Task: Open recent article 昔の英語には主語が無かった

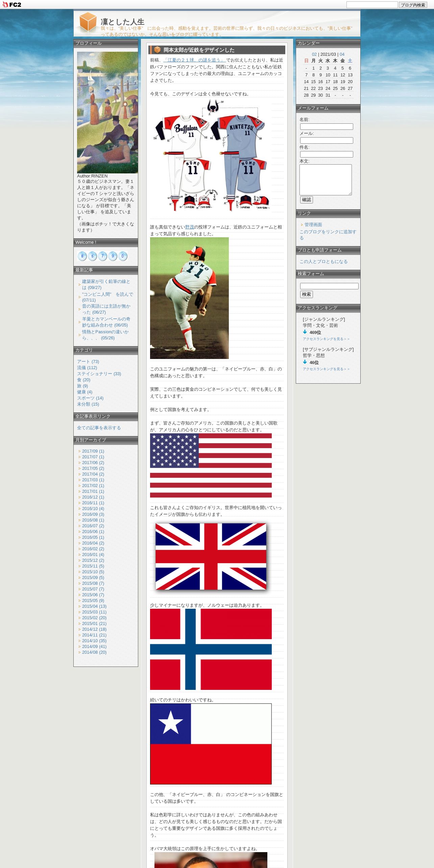Action: [x=106, y=309]
